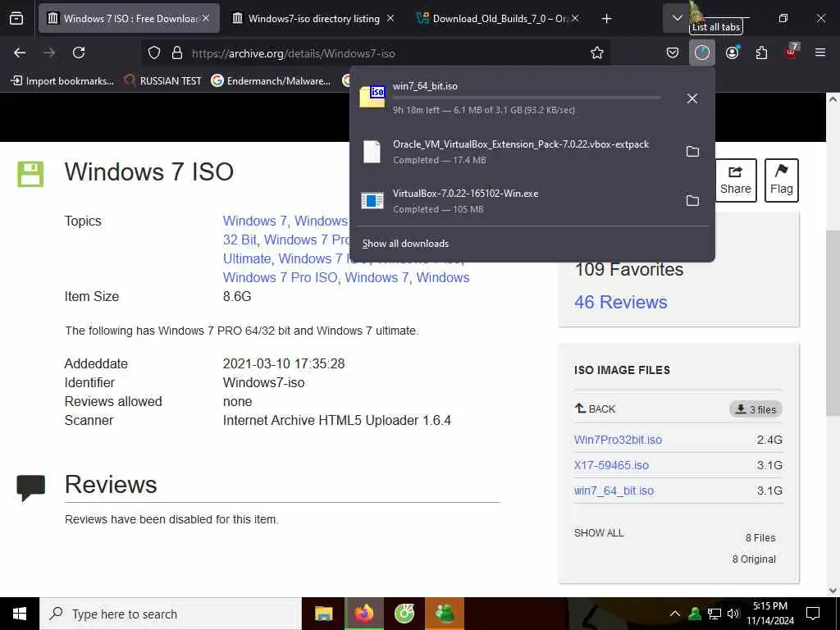The image size is (840, 630).
Task: Open uBlock extension icon with badge 7
Action: (792, 52)
